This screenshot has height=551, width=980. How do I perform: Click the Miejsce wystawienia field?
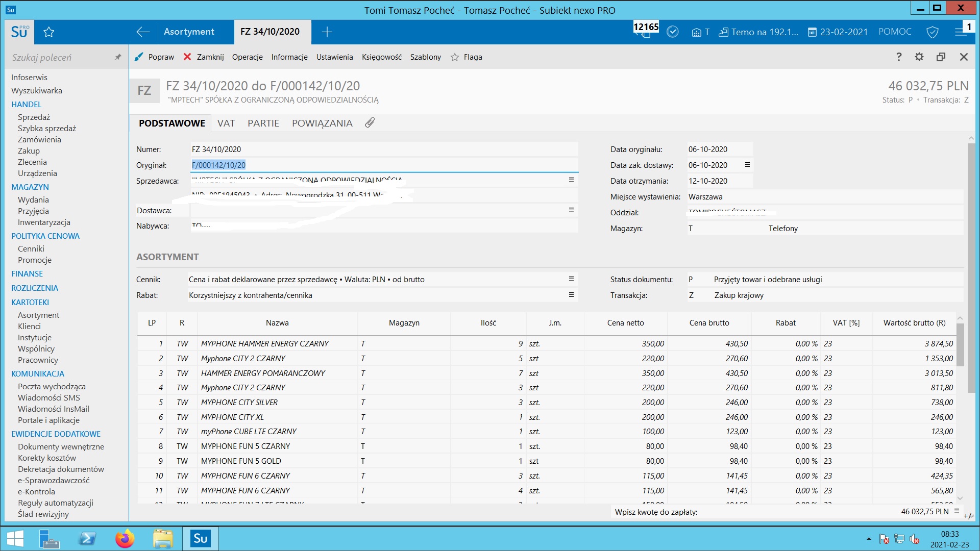[x=825, y=197]
